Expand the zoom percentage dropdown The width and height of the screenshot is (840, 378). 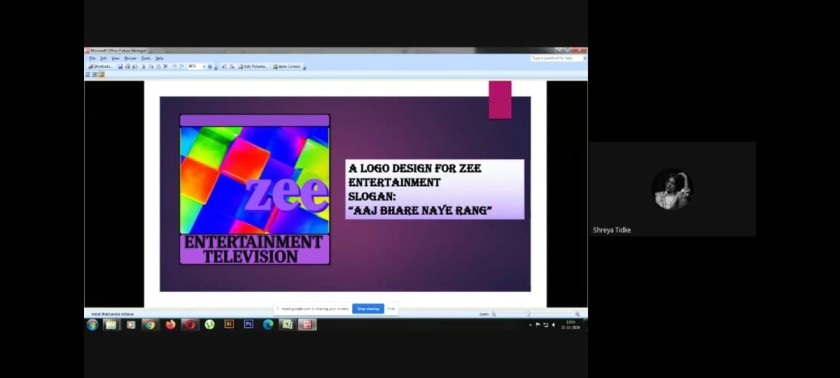tap(204, 66)
